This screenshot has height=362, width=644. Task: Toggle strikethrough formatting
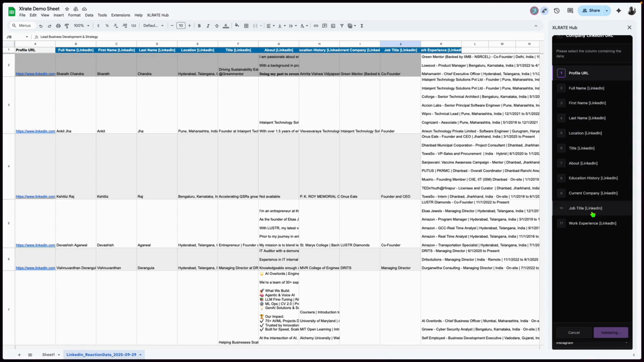tap(217, 26)
